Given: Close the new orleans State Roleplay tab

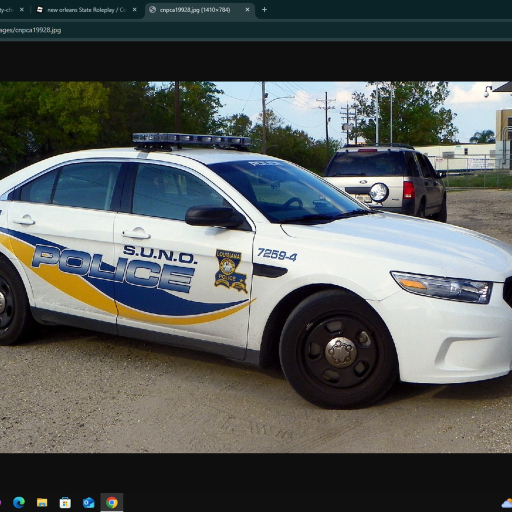Looking at the screenshot, I should pos(134,10).
